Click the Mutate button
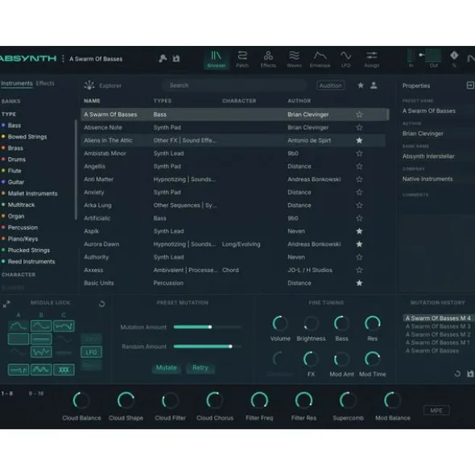Screen dimensions: 475x476 [x=167, y=368]
